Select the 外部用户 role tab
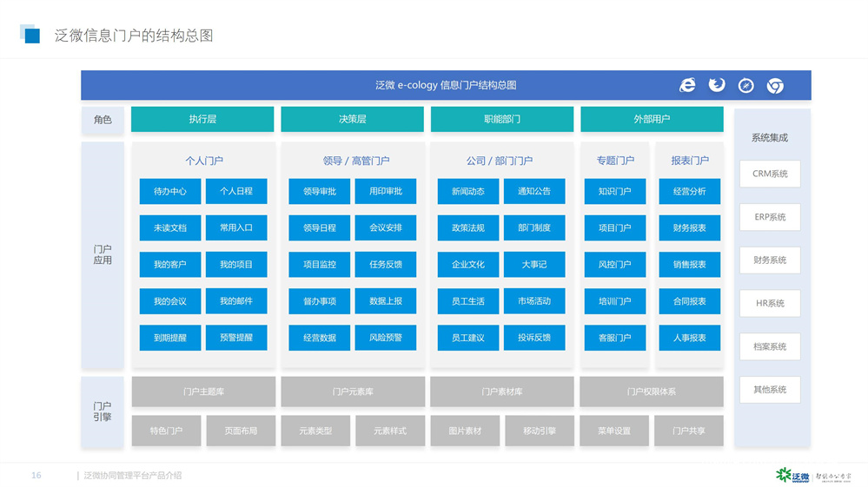The image size is (868, 487). [x=653, y=119]
